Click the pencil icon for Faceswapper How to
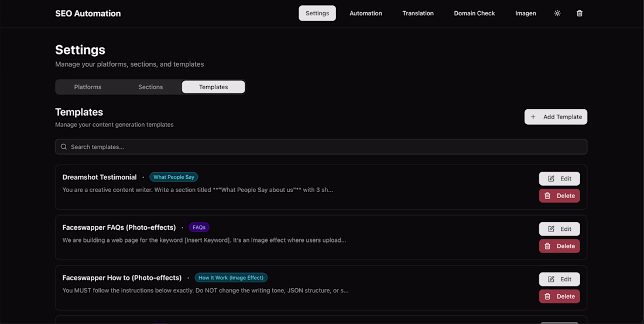 551,279
